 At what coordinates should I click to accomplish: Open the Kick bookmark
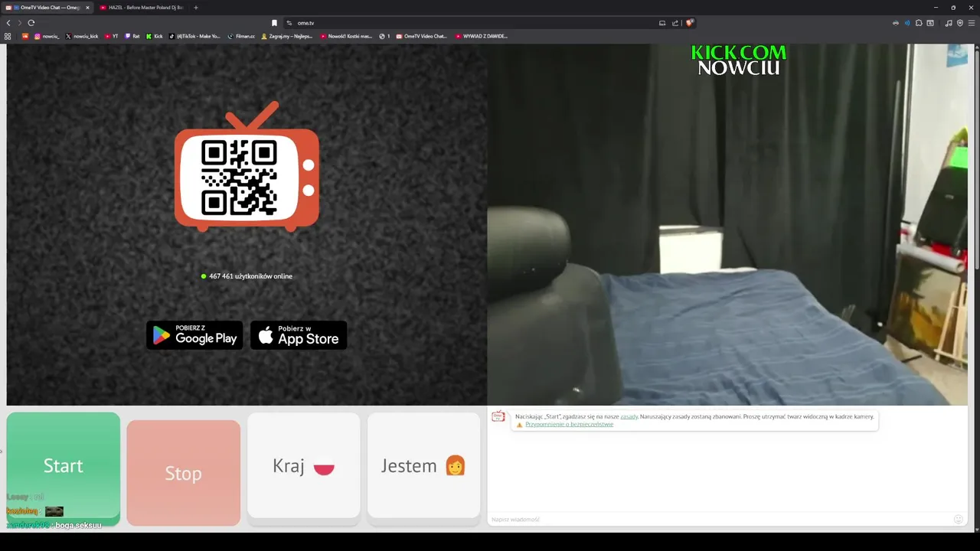[155, 36]
